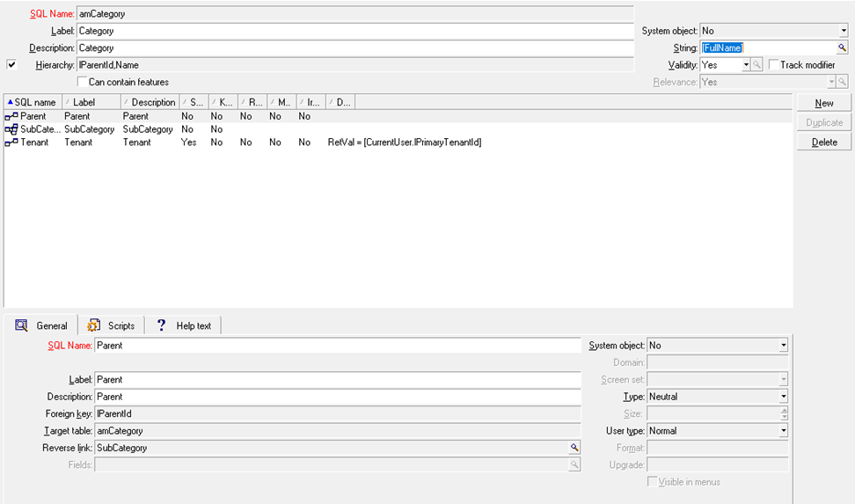855x504 pixels.
Task: Enable the Can contain features checkbox
Action: tap(83, 82)
